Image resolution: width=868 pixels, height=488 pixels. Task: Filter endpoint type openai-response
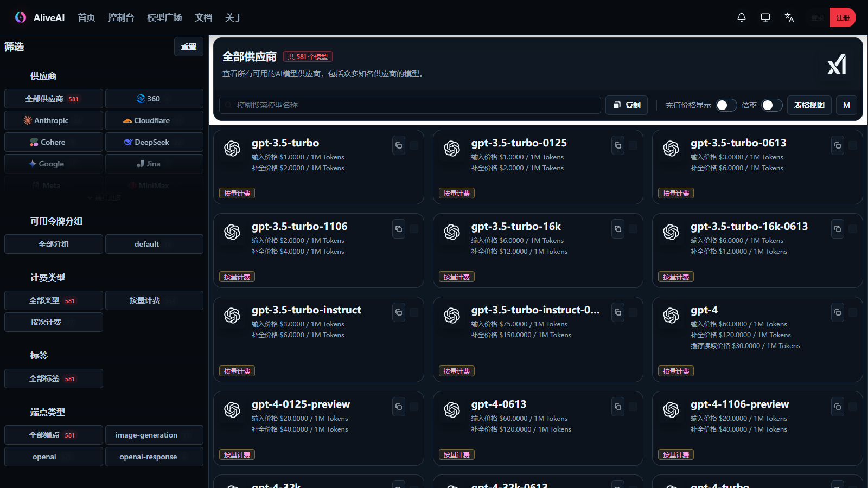(x=154, y=457)
